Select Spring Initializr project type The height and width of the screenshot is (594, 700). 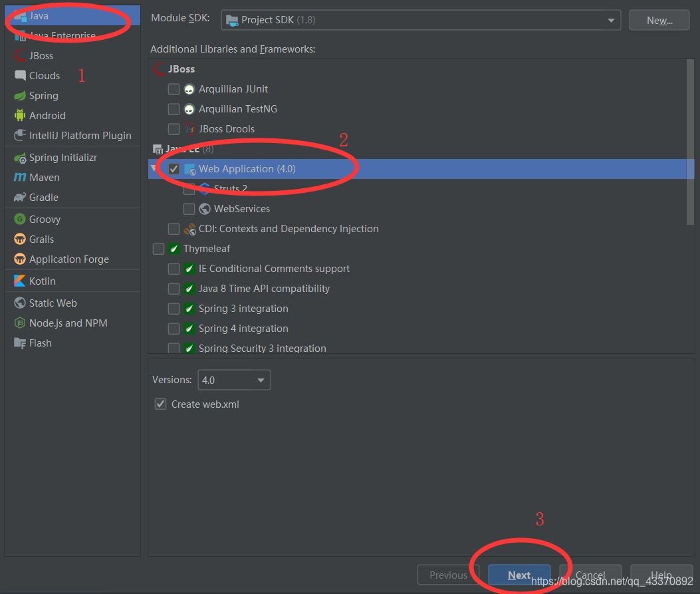click(72, 157)
